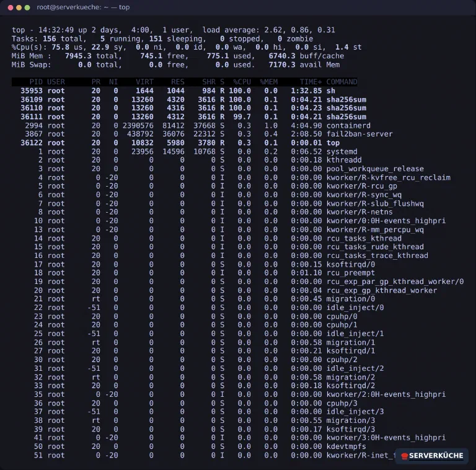The height and width of the screenshot is (470, 476).
Task: Click 'rcu_tasks_kthread' command
Action: pyautogui.click(x=364, y=239)
